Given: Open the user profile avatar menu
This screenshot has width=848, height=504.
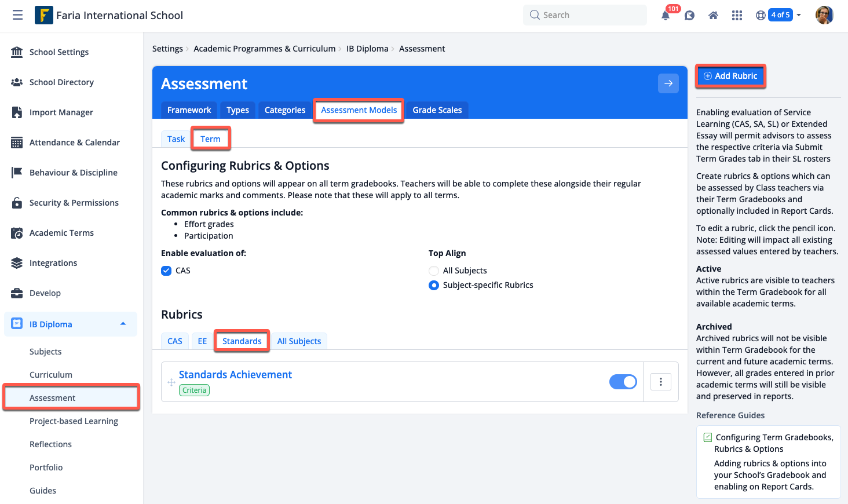Looking at the screenshot, I should tap(824, 15).
